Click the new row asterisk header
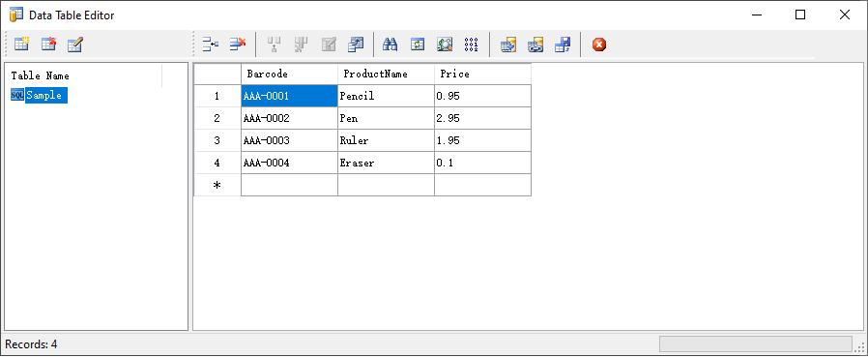 (217, 185)
